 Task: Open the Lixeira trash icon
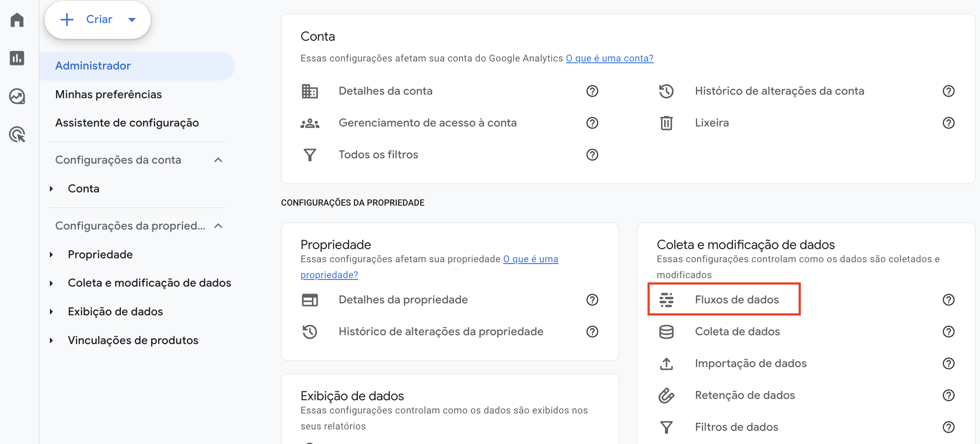[x=666, y=123]
